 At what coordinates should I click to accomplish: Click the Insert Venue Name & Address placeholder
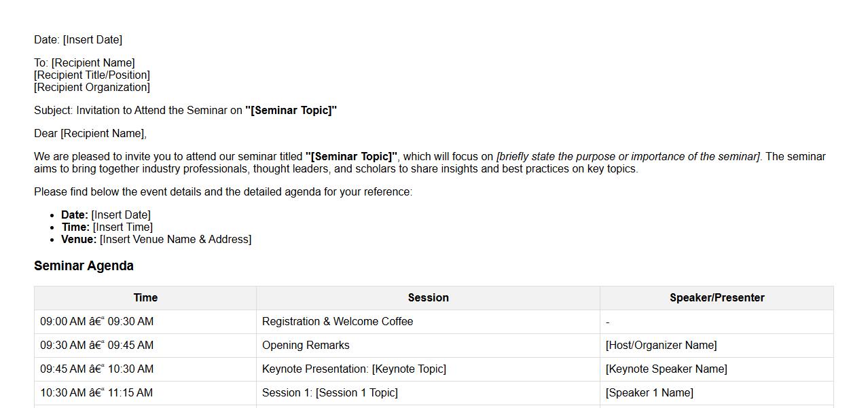click(175, 240)
